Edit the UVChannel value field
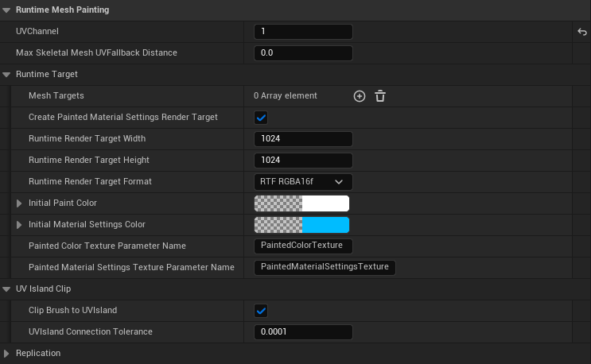 click(303, 32)
